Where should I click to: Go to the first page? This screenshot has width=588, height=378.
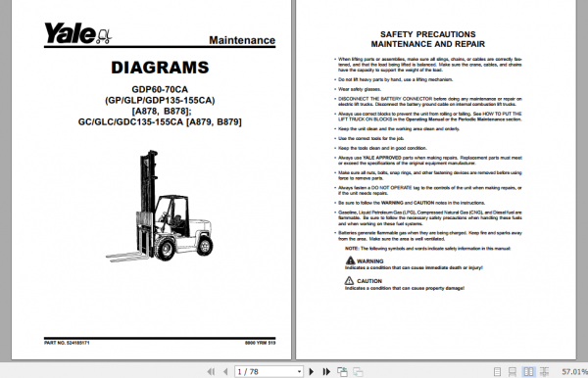(211, 371)
